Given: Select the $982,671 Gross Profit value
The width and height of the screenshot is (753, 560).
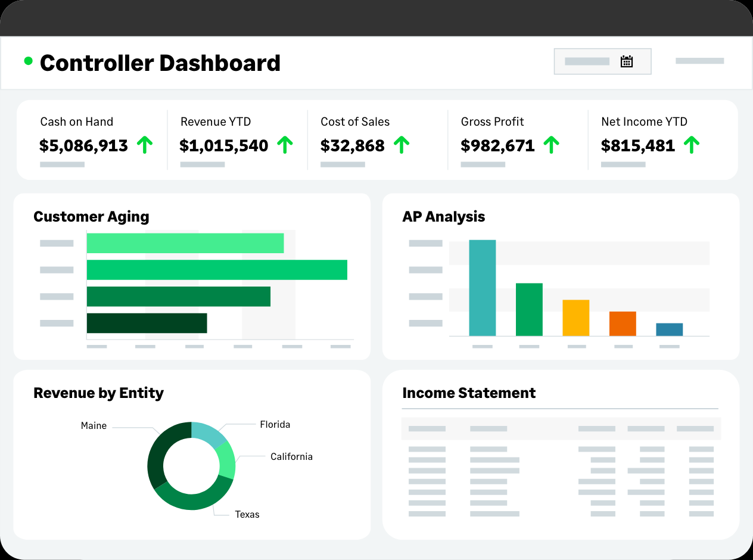Looking at the screenshot, I should point(498,145).
